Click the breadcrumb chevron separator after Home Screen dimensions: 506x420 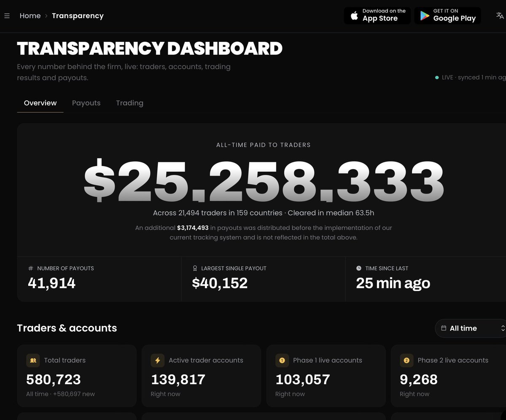click(x=46, y=16)
